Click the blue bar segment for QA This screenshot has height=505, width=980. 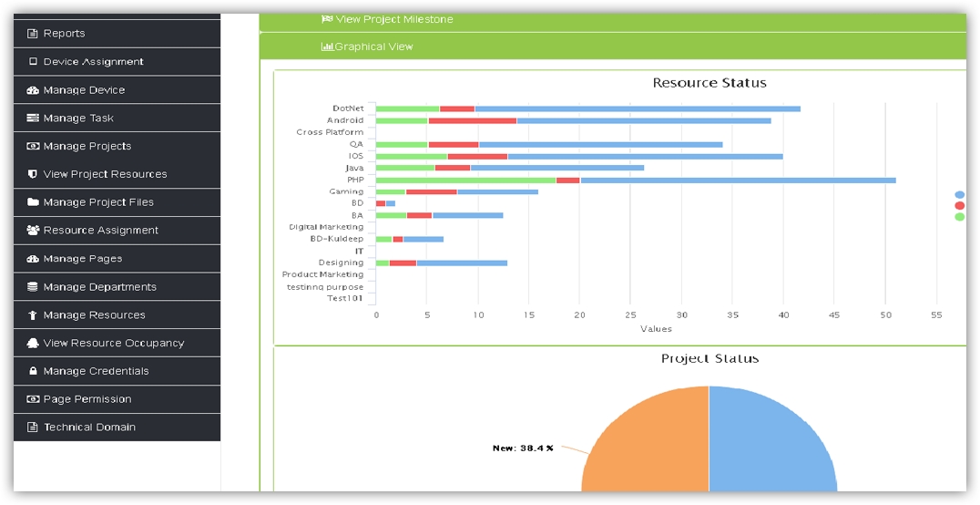600,145
